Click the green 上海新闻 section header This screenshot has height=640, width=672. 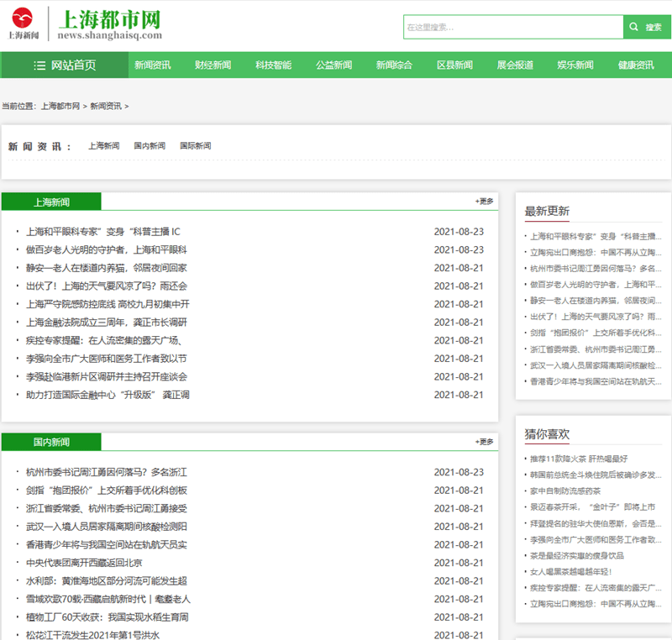(x=51, y=202)
